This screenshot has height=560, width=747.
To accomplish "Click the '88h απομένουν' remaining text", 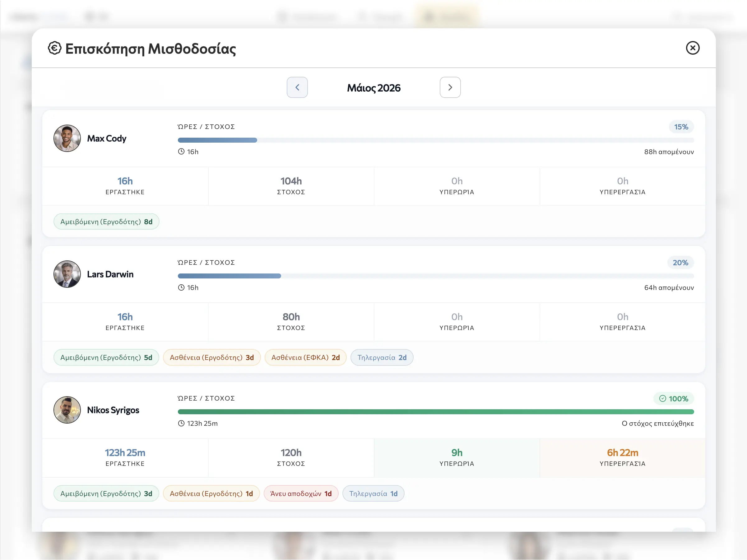I will pos(669,152).
